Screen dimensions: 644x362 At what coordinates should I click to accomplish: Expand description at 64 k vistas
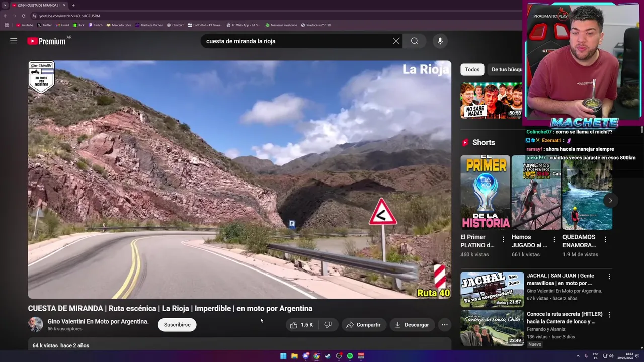click(239, 344)
